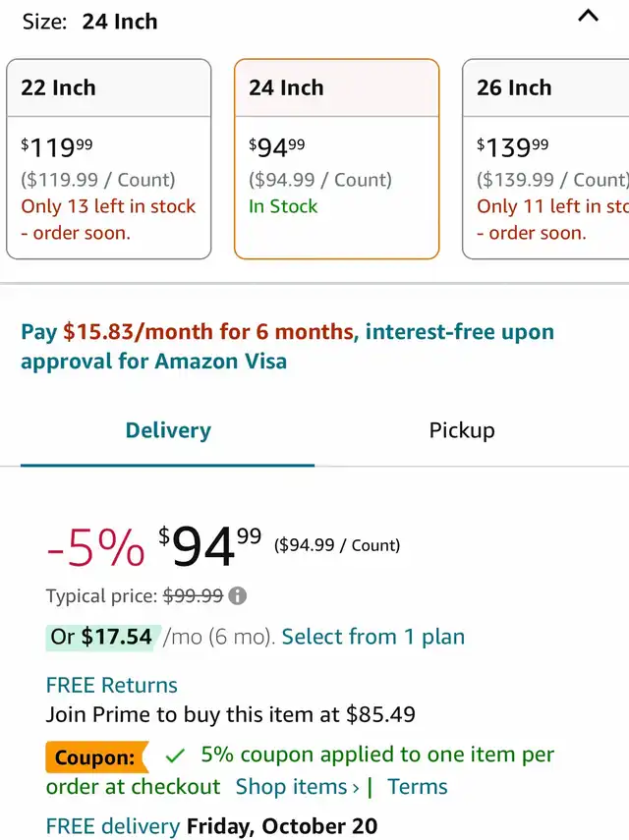
Task: Open typical price info icon
Action: [x=237, y=595]
